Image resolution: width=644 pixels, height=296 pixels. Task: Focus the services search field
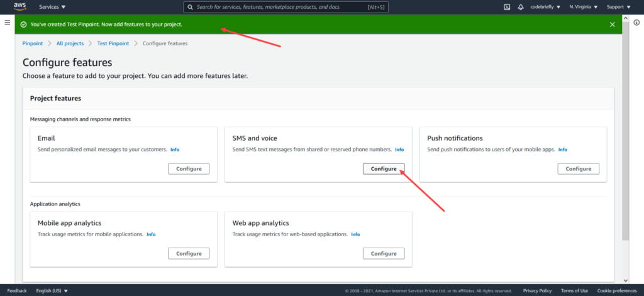click(286, 7)
